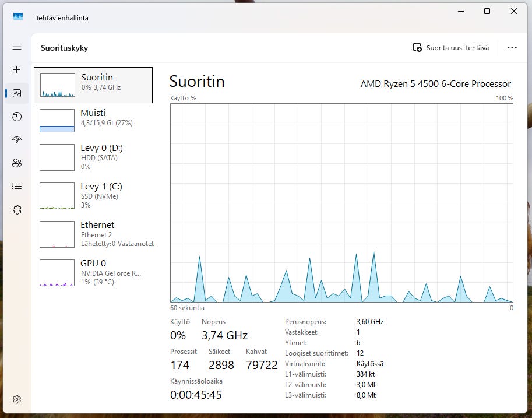This screenshot has height=418, width=532.
Task: Switch to the Details list icon
Action: point(17,187)
